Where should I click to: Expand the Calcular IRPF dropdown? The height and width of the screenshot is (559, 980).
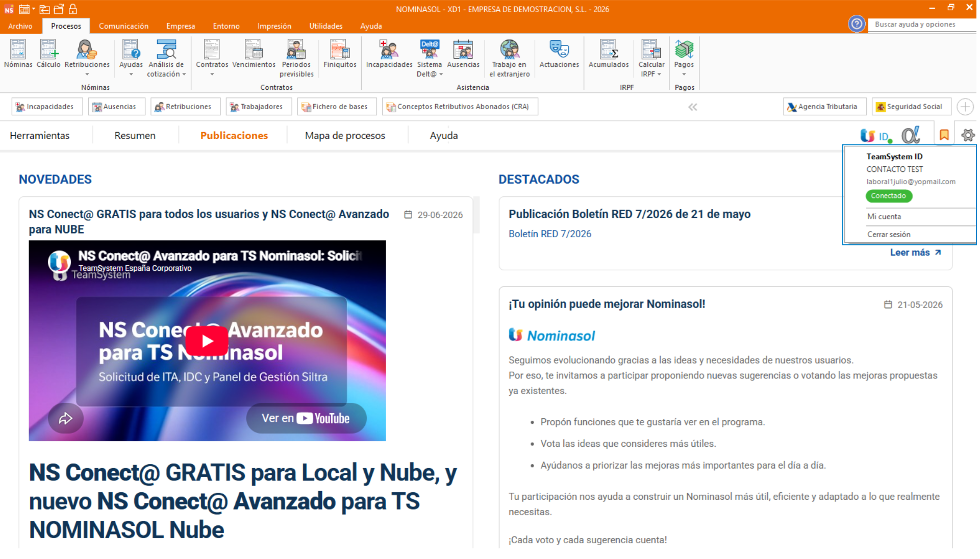(x=659, y=74)
